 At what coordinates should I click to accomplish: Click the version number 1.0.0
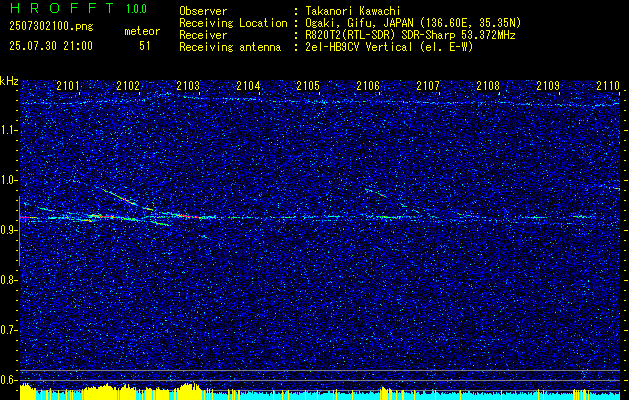136,9
